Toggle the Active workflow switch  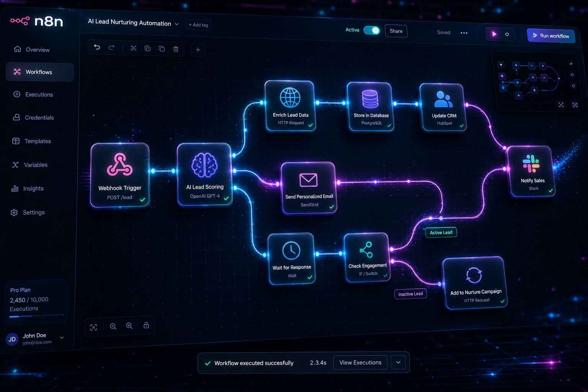click(372, 30)
